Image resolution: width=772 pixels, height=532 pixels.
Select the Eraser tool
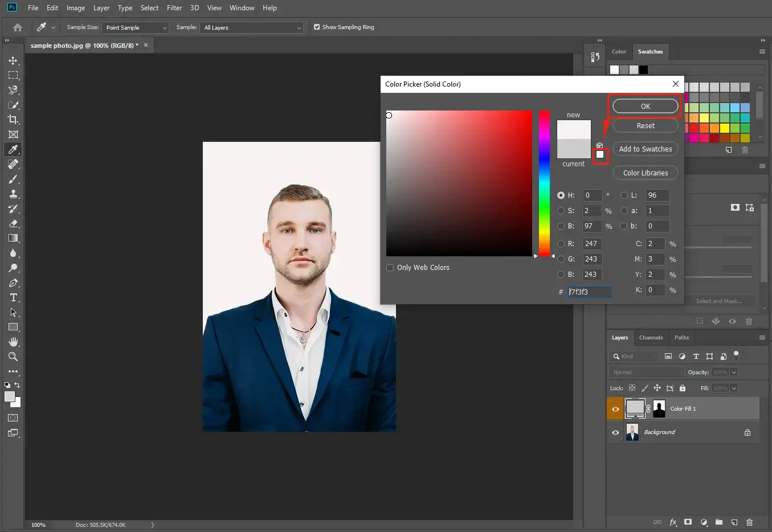click(x=13, y=223)
